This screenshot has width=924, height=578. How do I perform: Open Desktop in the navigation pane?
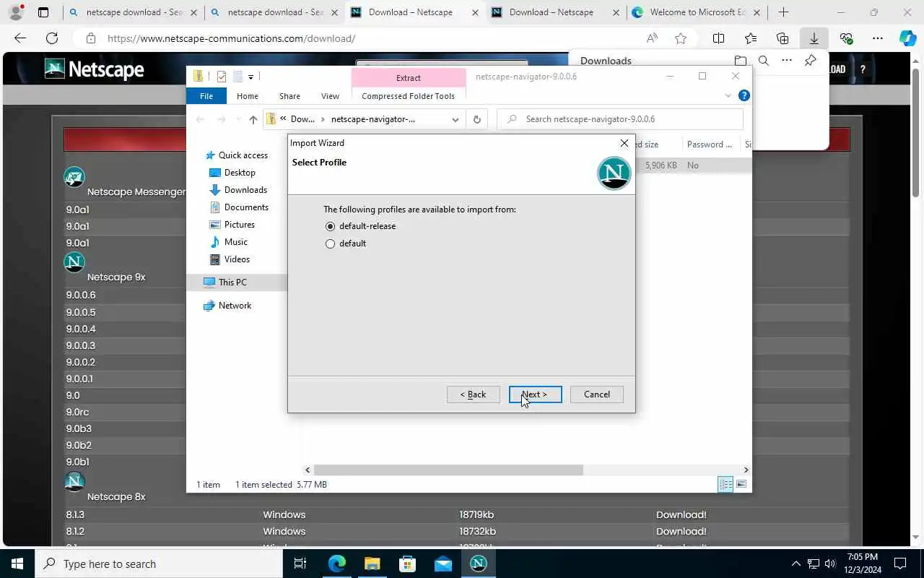click(240, 173)
